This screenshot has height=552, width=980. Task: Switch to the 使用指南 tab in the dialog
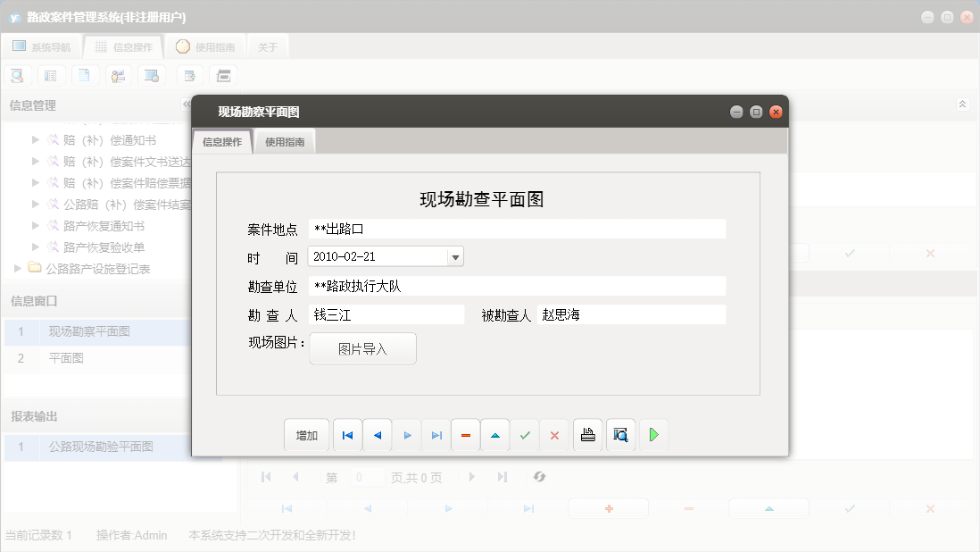(284, 140)
